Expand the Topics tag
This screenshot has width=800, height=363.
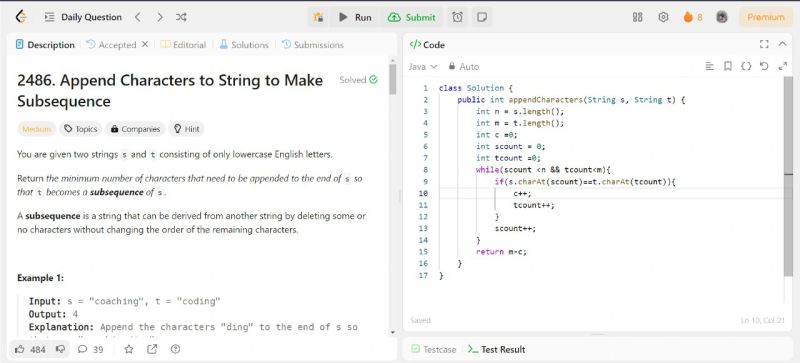point(81,129)
